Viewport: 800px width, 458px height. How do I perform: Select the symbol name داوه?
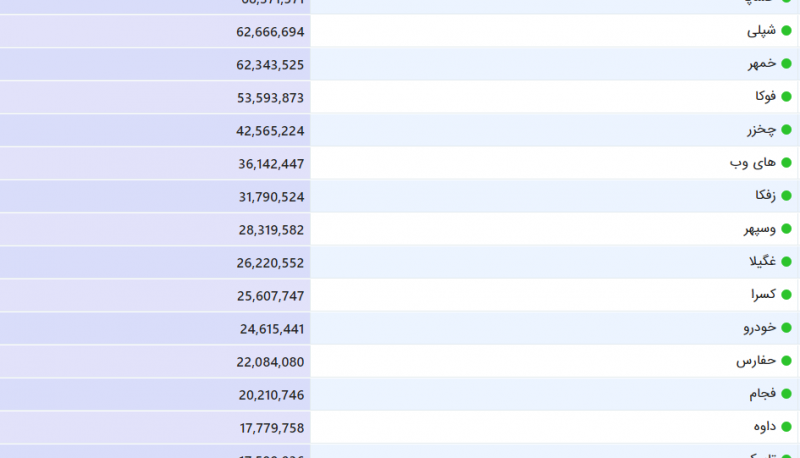(x=765, y=426)
